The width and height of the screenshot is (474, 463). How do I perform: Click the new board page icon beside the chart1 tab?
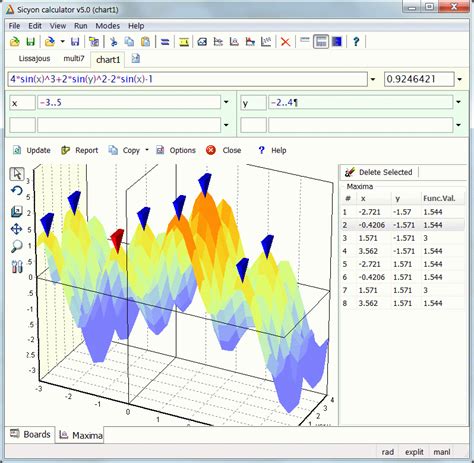(x=135, y=59)
